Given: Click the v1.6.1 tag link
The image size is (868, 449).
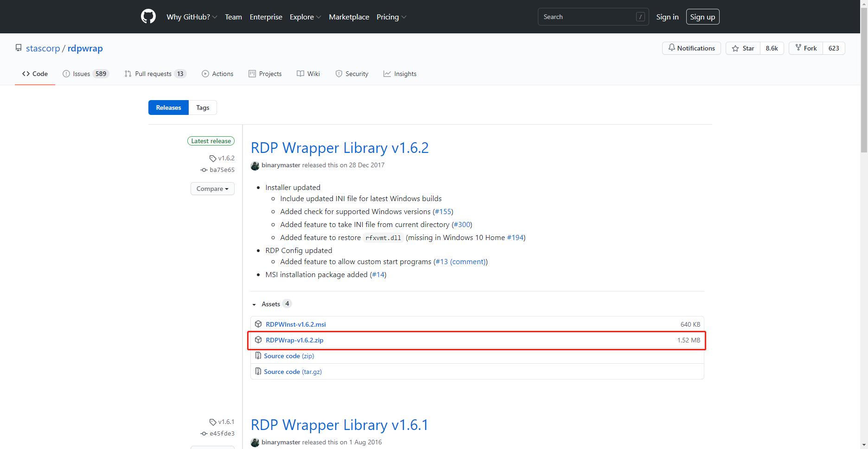Looking at the screenshot, I should (x=226, y=422).
